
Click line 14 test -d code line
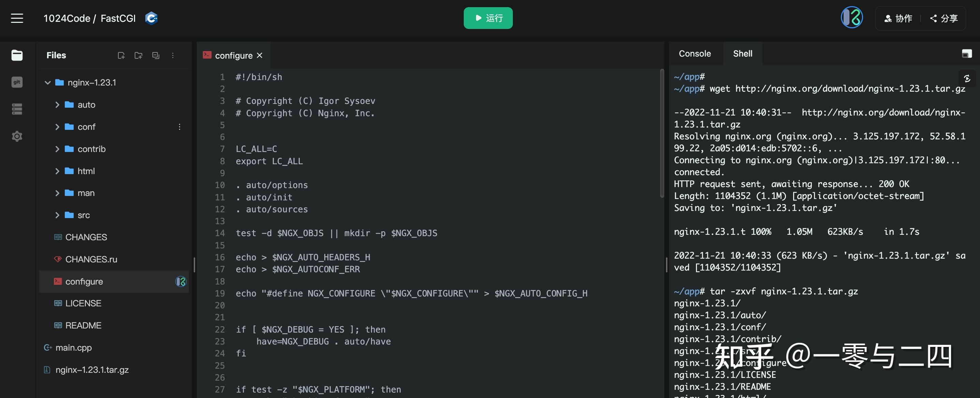coord(336,233)
